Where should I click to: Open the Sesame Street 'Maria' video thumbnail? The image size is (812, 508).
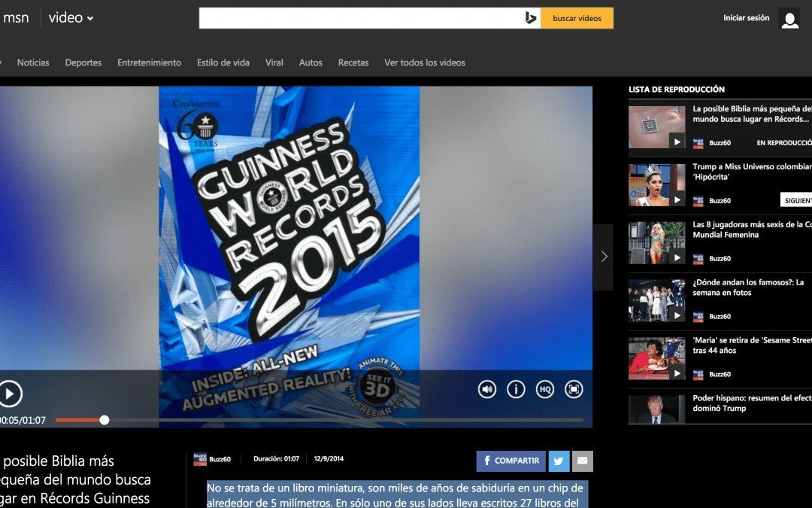click(x=656, y=357)
